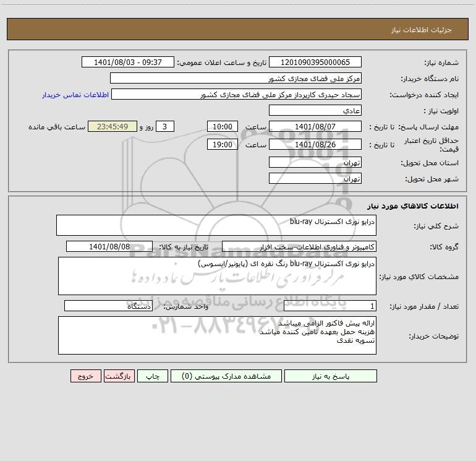Click the 'واحد شمارش:' label
This screenshot has width=476, height=461.
pos(186,307)
